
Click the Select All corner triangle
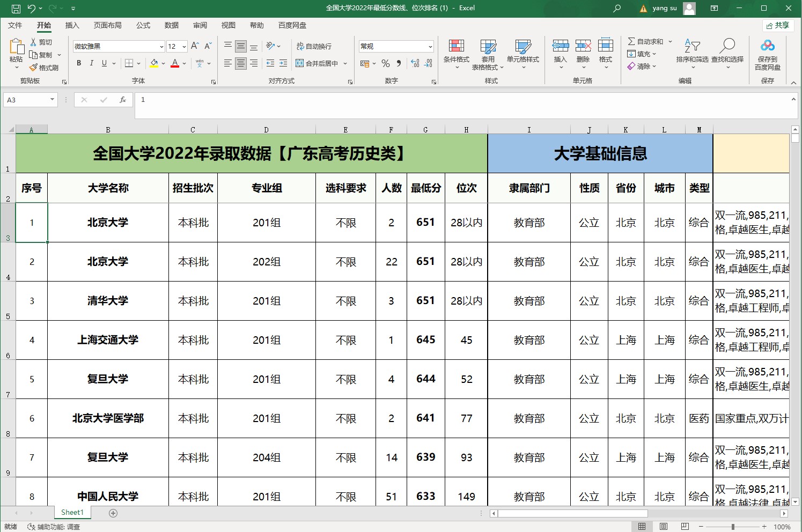(11, 130)
